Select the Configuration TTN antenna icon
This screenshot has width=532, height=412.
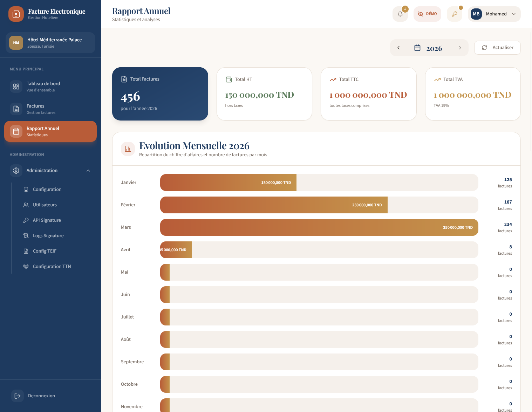(26, 266)
